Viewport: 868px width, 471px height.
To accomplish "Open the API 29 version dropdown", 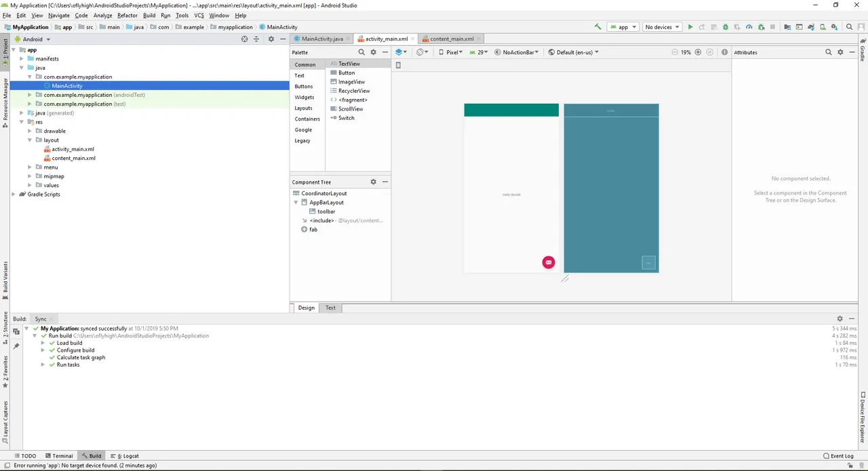I will (479, 52).
